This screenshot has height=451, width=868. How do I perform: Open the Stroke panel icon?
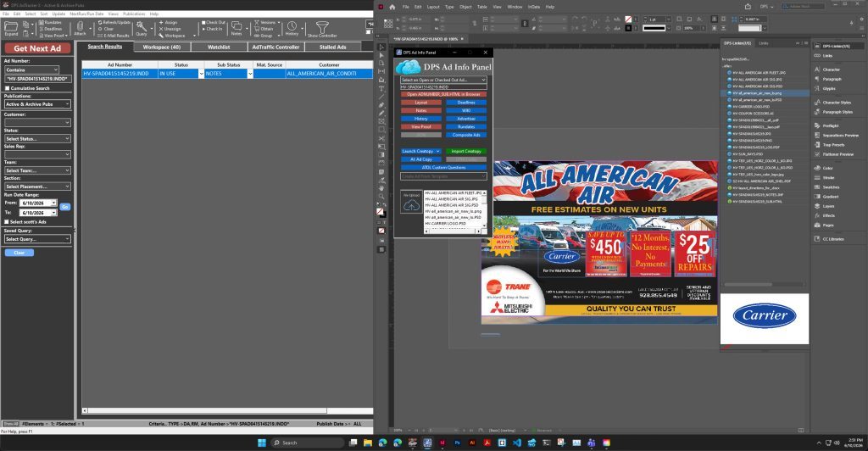817,178
